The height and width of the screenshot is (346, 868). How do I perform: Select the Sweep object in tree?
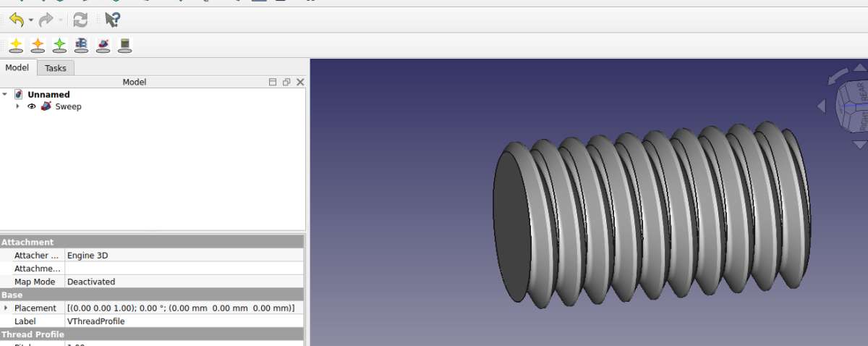tap(68, 106)
